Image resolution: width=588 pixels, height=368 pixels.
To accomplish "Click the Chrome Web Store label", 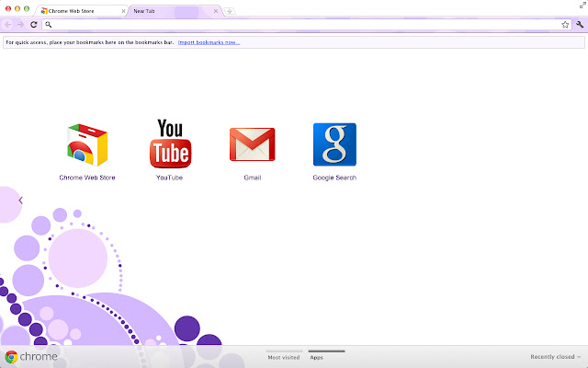I will (87, 178).
